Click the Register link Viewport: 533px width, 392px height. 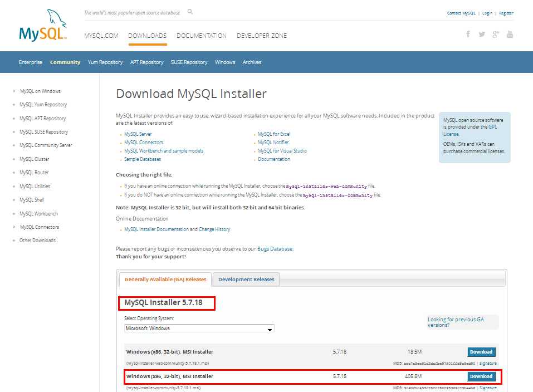(506, 13)
